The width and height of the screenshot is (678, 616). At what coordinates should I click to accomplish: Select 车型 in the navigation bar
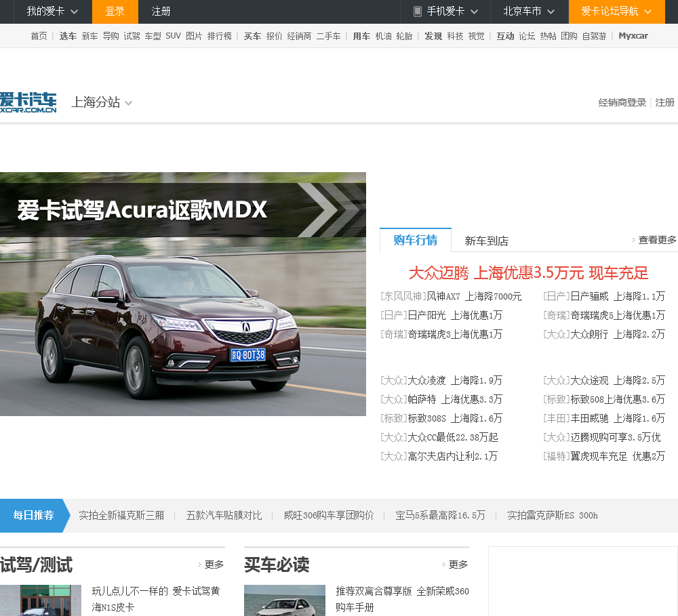point(153,36)
